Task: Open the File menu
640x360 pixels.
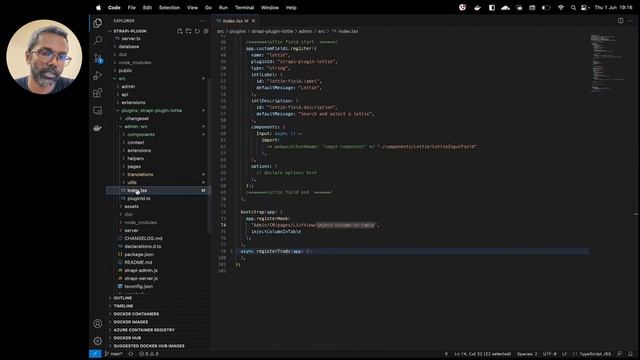Action: (x=131, y=7)
